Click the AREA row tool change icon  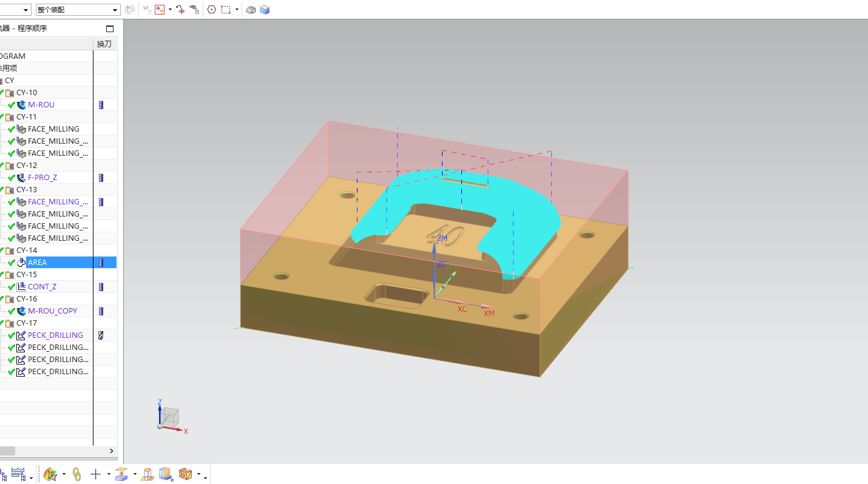[x=101, y=263]
